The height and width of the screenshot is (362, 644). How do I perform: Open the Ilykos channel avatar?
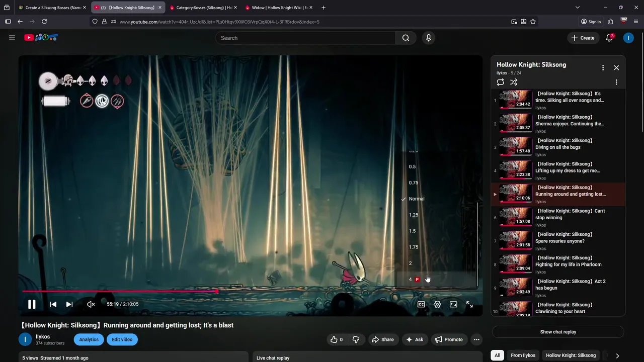click(25, 339)
